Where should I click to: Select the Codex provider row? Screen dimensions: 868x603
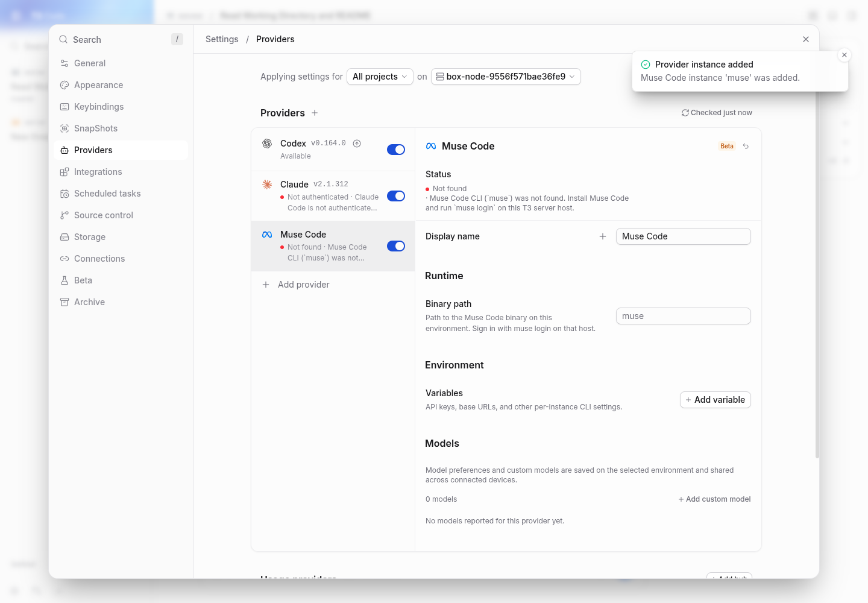(333, 150)
